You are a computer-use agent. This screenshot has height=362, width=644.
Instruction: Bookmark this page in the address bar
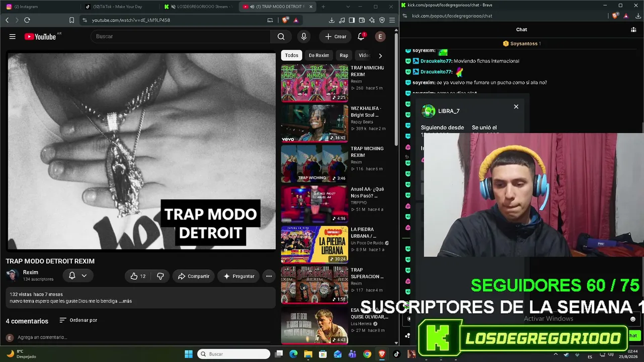coord(71,20)
